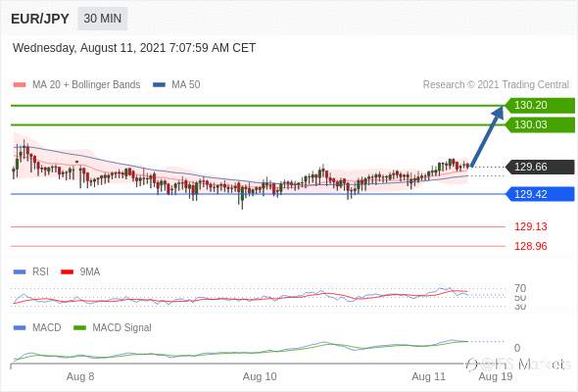This screenshot has height=392, width=578.
Task: Click the MACD Signal green legend swatch
Action: tap(79, 328)
